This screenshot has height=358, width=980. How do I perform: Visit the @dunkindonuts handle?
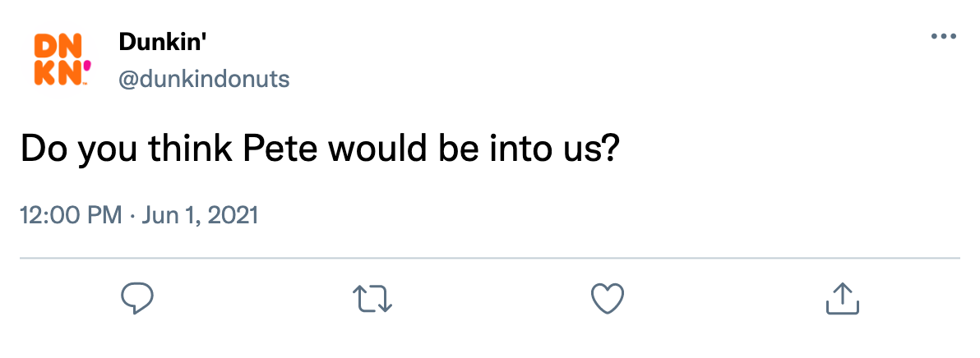coord(204,79)
